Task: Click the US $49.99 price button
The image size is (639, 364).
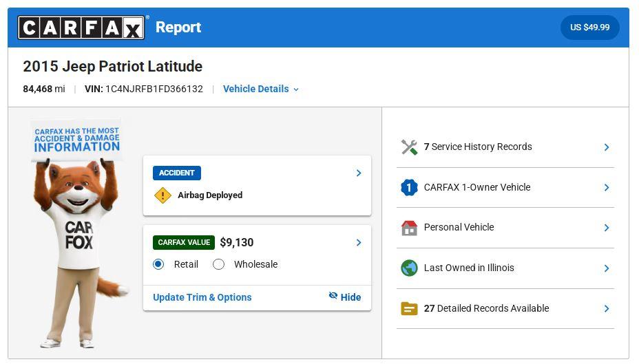Action: point(589,28)
